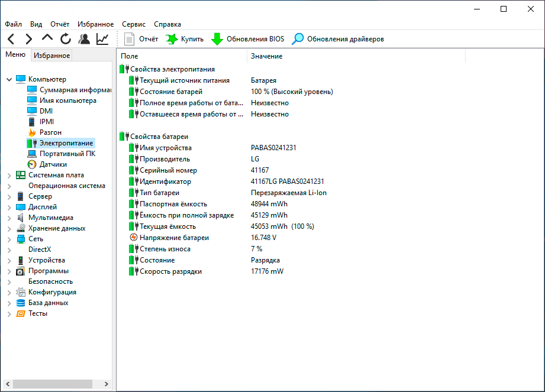Expand the Системная плата tree node
Screen dimensions: 545x392
click(9, 175)
